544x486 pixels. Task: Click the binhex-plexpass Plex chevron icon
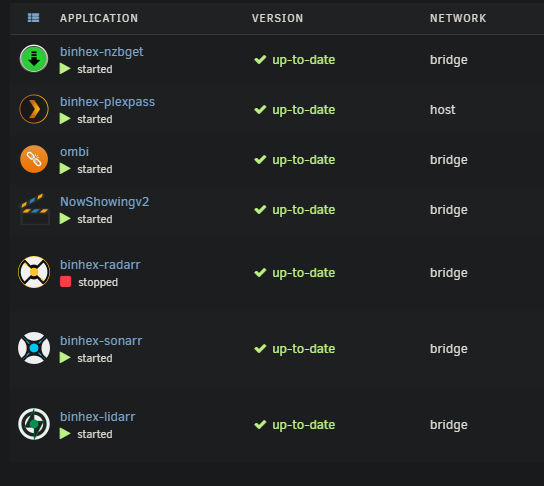click(34, 109)
